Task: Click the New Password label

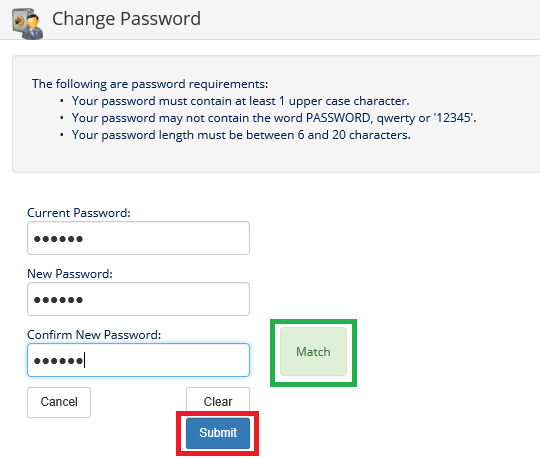Action: 70,274
